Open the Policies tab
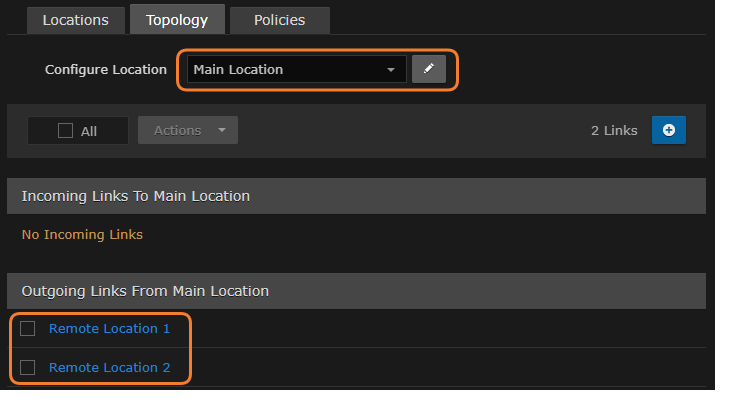Screen dimensions: 735x410 tap(279, 20)
